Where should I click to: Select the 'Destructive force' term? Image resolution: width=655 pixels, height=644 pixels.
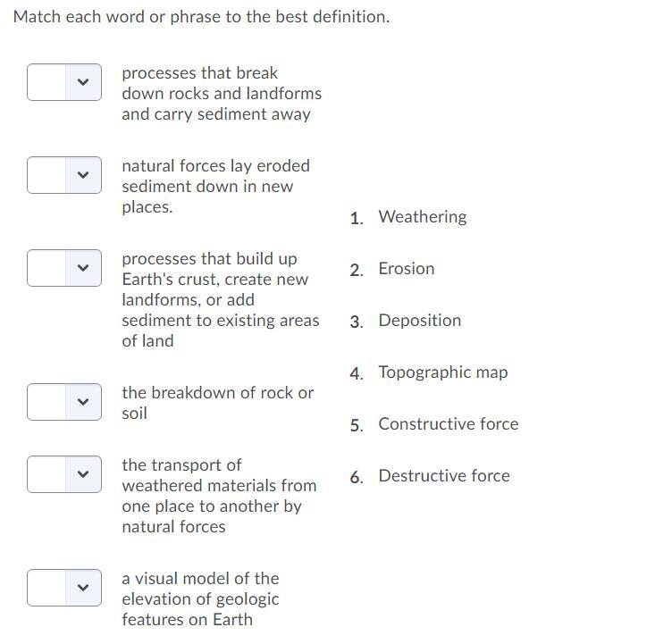tap(444, 476)
